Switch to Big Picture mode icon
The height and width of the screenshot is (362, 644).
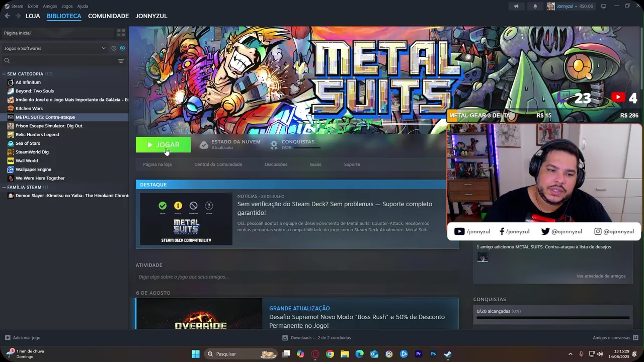pyautogui.click(x=604, y=6)
